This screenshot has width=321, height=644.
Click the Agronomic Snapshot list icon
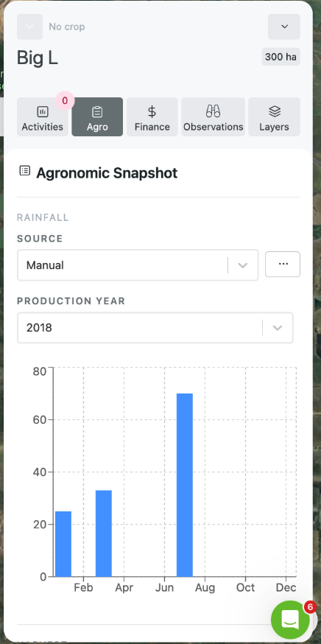pyautogui.click(x=24, y=170)
